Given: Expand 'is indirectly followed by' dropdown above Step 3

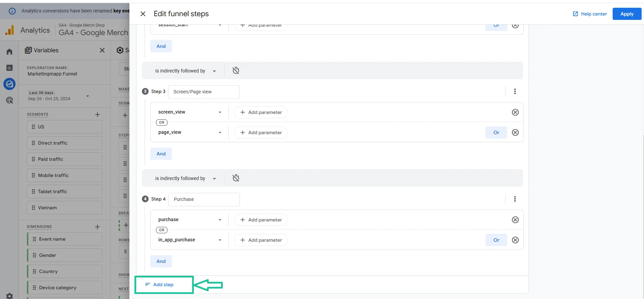Looking at the screenshot, I should pos(185,71).
